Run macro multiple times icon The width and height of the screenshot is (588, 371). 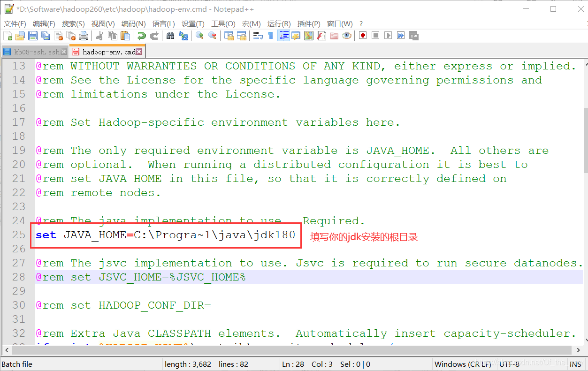tap(401, 36)
